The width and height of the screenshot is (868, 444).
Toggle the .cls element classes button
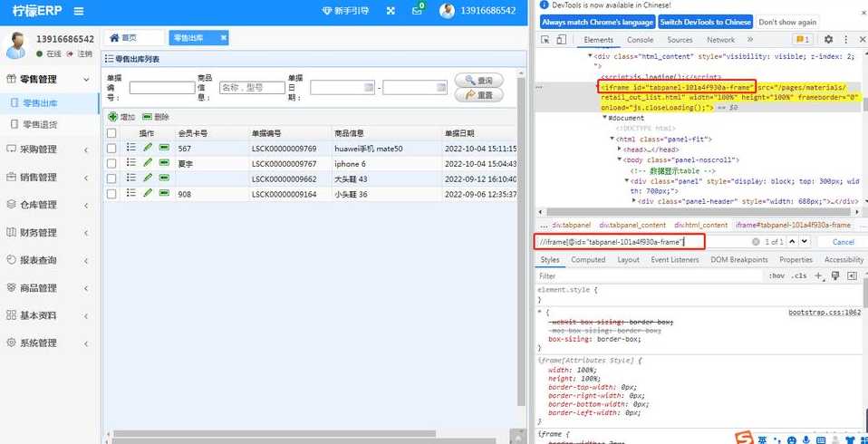(x=799, y=275)
